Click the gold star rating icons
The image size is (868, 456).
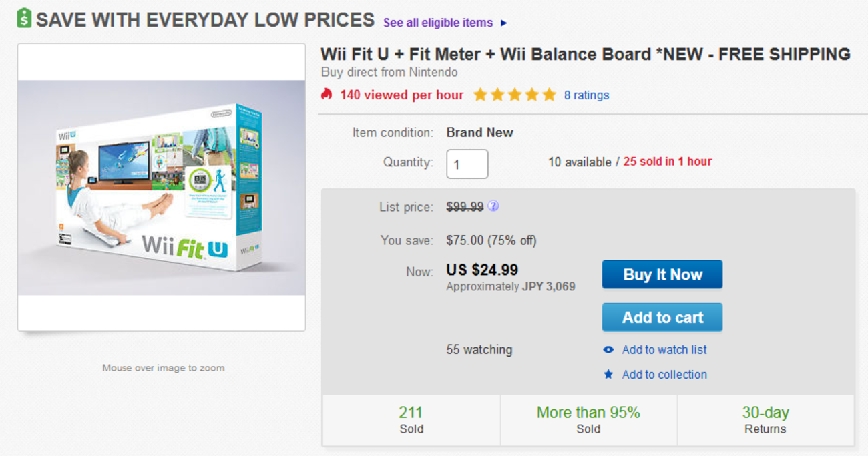(514, 95)
